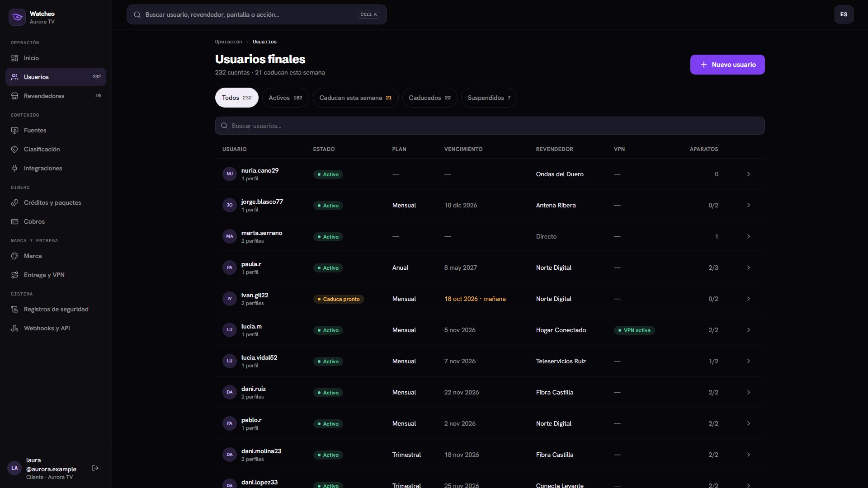Select the Todos 232 tab

236,98
